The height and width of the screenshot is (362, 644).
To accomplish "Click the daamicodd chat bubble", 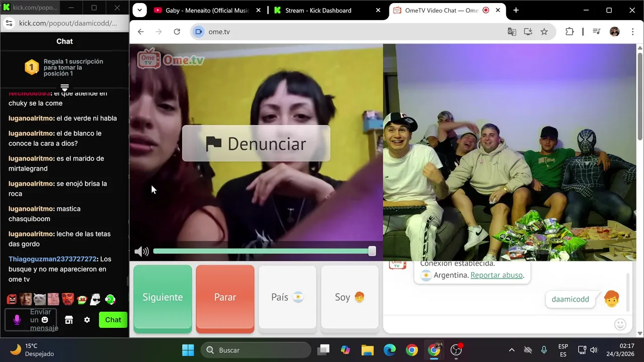I will tap(570, 299).
